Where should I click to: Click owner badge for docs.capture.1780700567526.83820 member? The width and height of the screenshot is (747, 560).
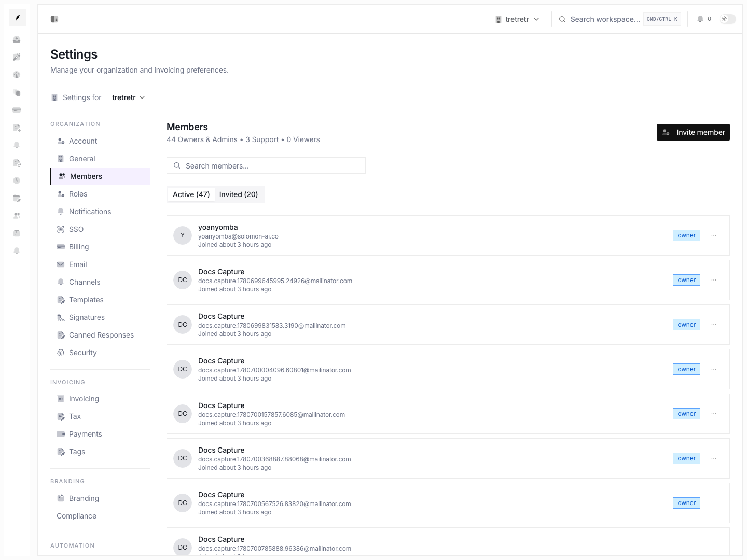[686, 503]
